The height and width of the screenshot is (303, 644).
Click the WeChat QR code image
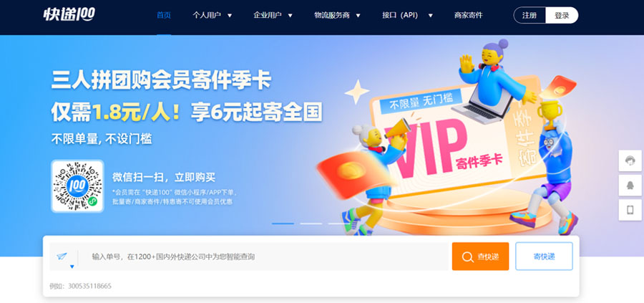pos(77,186)
